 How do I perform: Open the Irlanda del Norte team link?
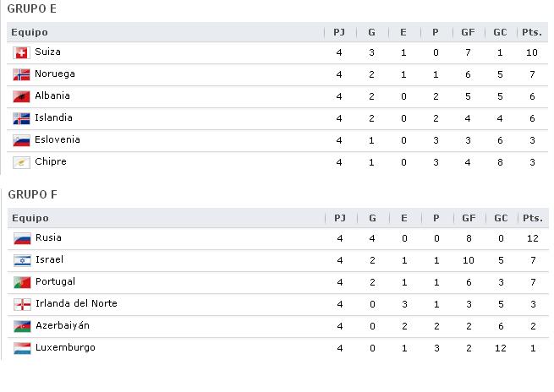pos(76,303)
